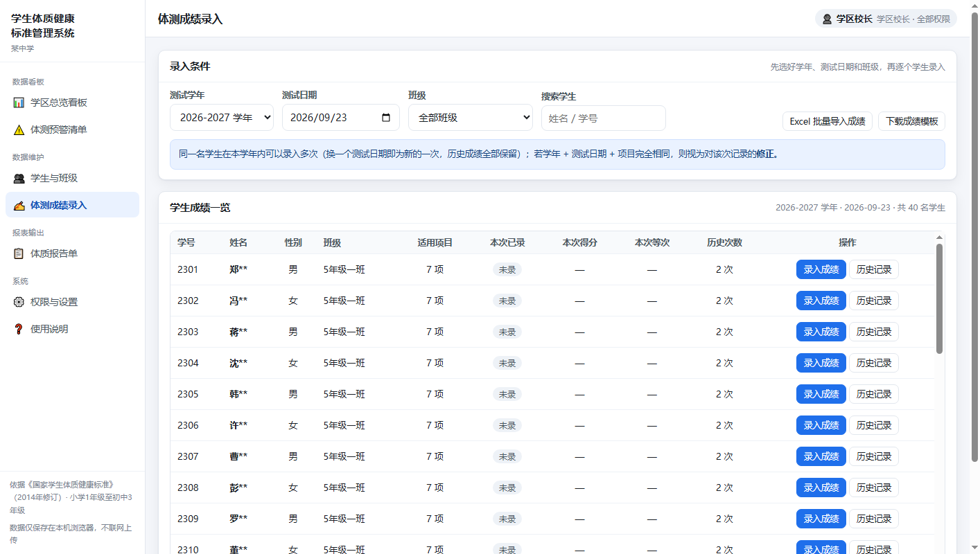Click the user avatar icon beside 学区校长
The image size is (980, 554).
tap(827, 19)
